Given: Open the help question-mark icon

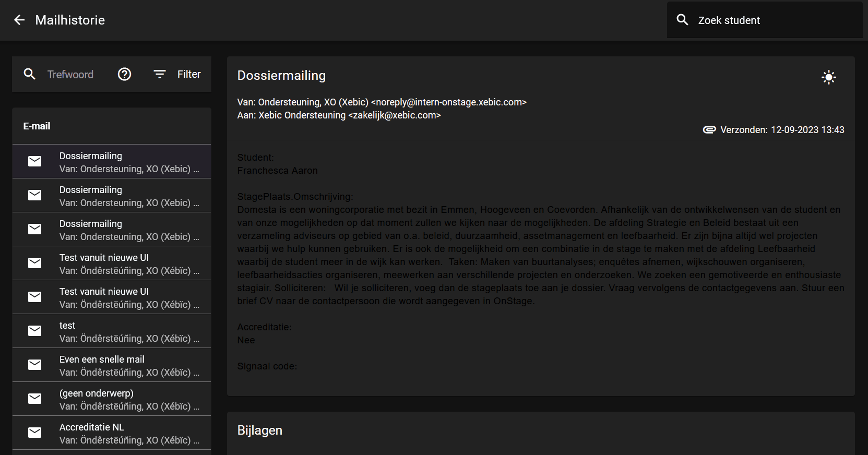Looking at the screenshot, I should 124,74.
